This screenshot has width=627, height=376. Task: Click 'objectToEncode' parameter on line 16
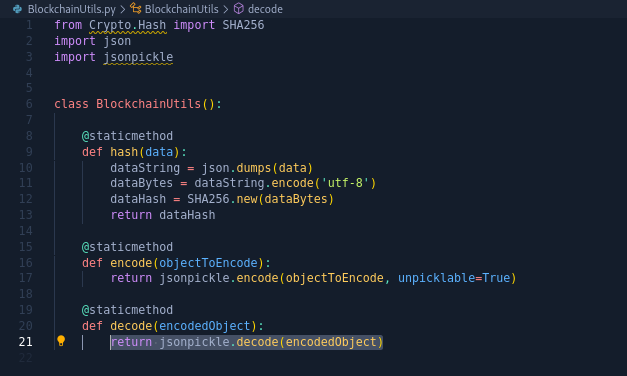click(208, 263)
